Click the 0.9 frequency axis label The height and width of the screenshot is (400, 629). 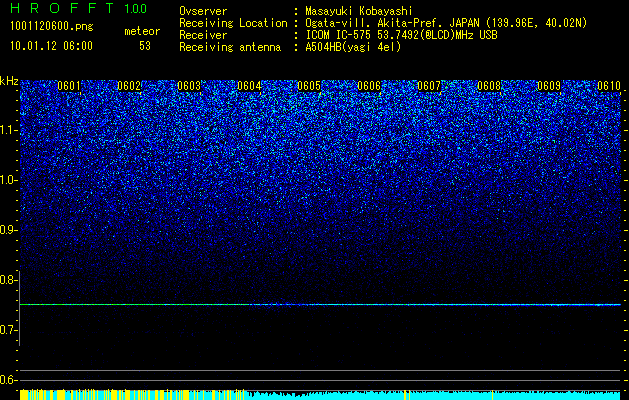coord(9,230)
